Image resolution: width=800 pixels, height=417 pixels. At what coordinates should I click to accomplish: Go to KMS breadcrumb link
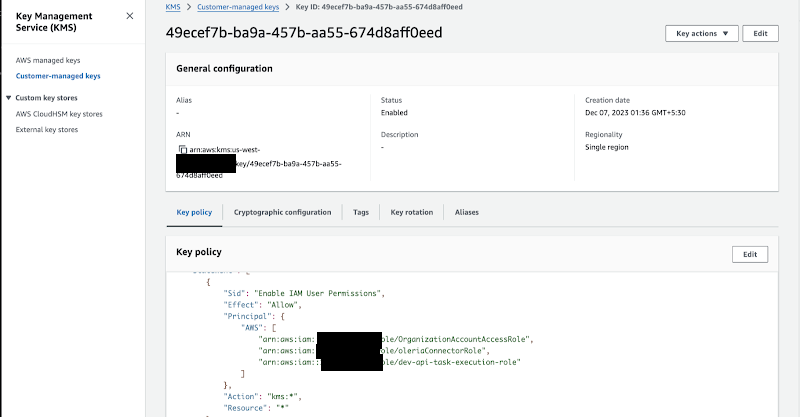pos(173,7)
